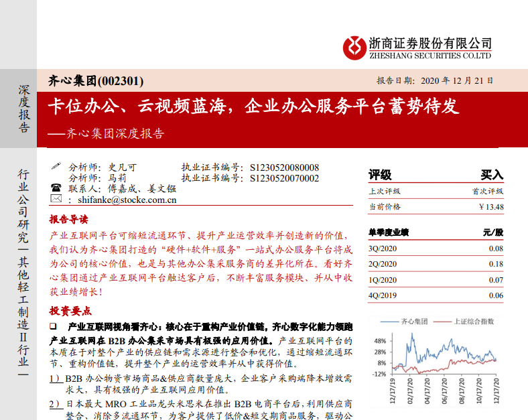This screenshot has height=420, width=528.
Task: Click the 单季度业绩 table header
Action: pos(389,232)
